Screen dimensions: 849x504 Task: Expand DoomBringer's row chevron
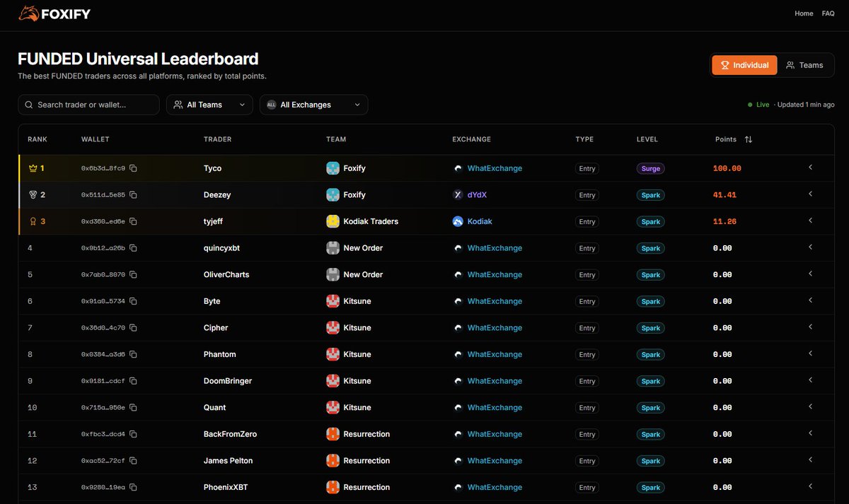810,380
